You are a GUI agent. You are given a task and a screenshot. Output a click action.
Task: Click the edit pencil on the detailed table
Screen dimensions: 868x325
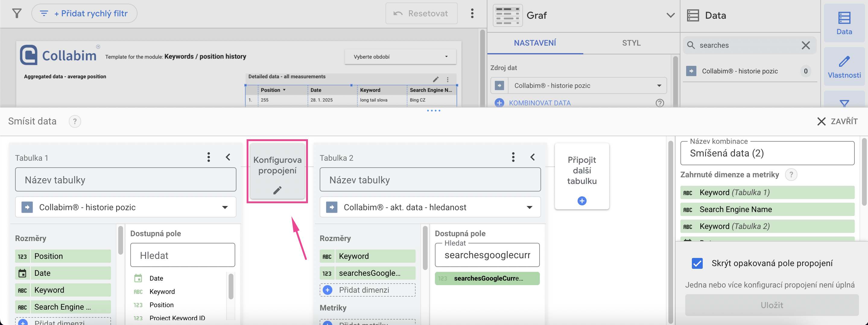pos(435,79)
